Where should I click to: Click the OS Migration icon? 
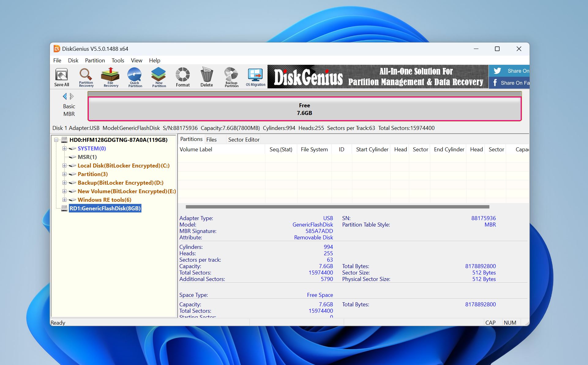255,77
